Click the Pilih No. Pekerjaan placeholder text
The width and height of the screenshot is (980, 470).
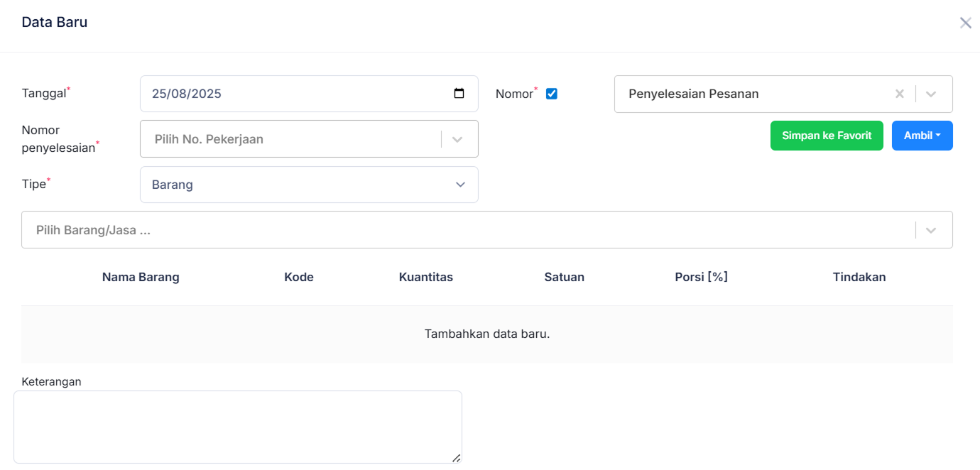tap(209, 139)
